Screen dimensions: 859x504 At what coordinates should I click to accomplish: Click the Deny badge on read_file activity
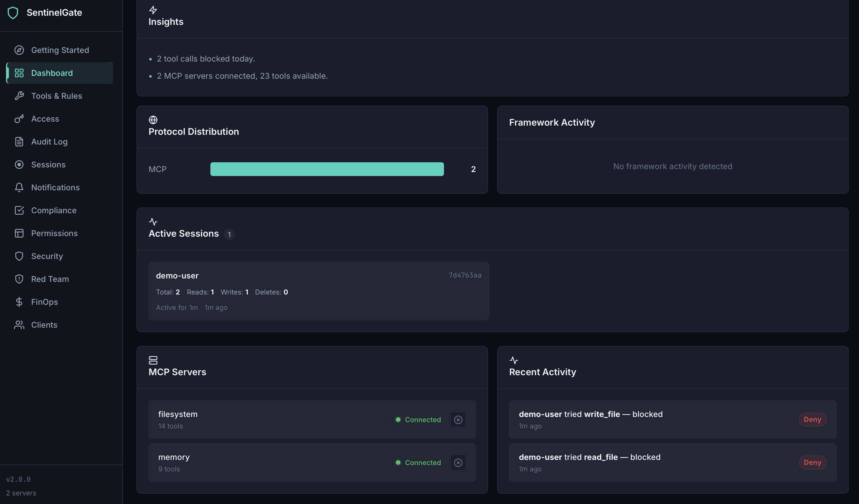[812, 463]
